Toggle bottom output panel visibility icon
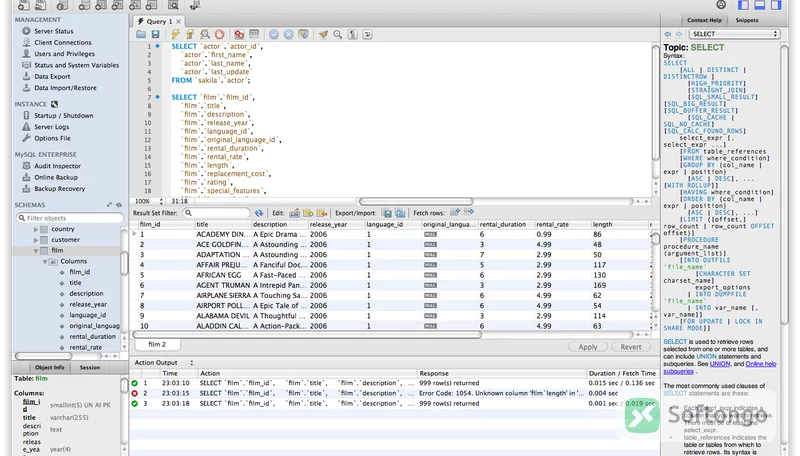800x456 pixels. coord(760,5)
